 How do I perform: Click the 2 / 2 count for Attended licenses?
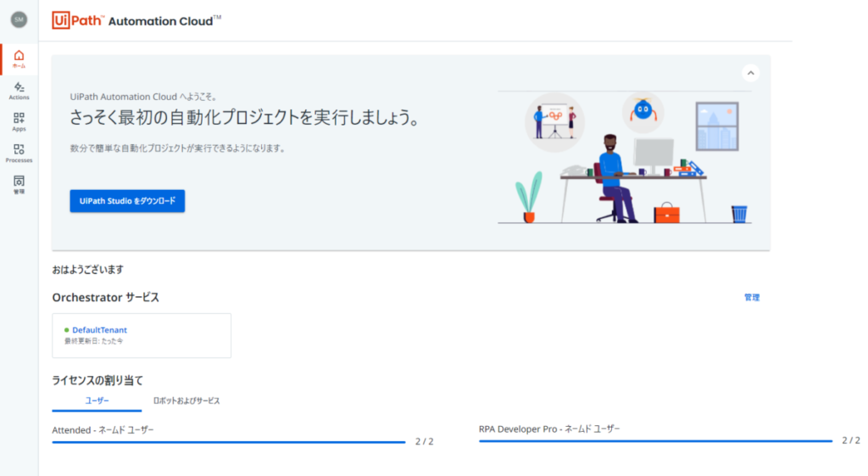pyautogui.click(x=424, y=441)
